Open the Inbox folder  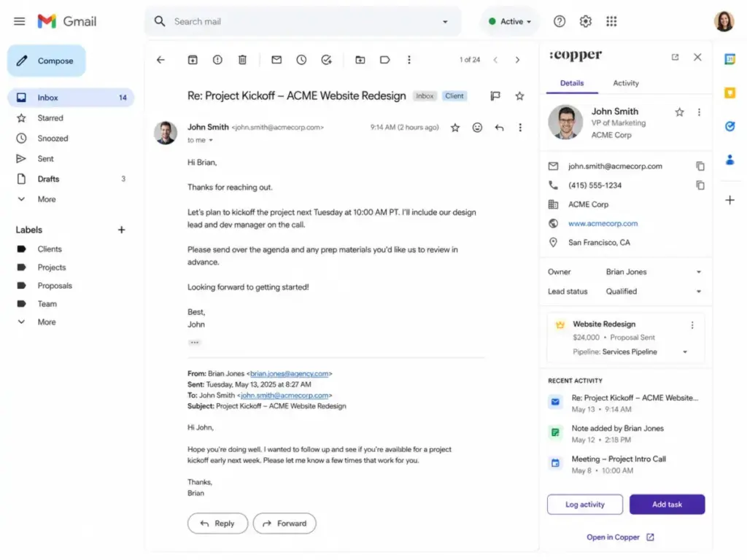click(71, 98)
